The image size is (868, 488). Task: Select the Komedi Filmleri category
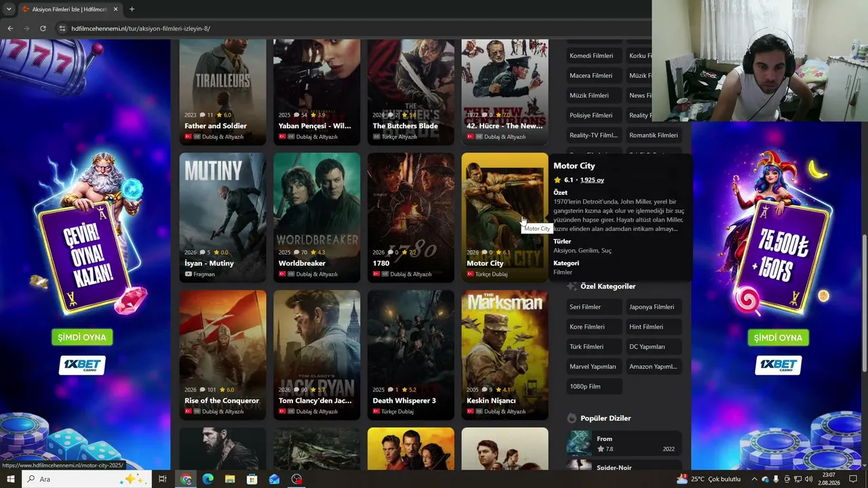point(594,56)
